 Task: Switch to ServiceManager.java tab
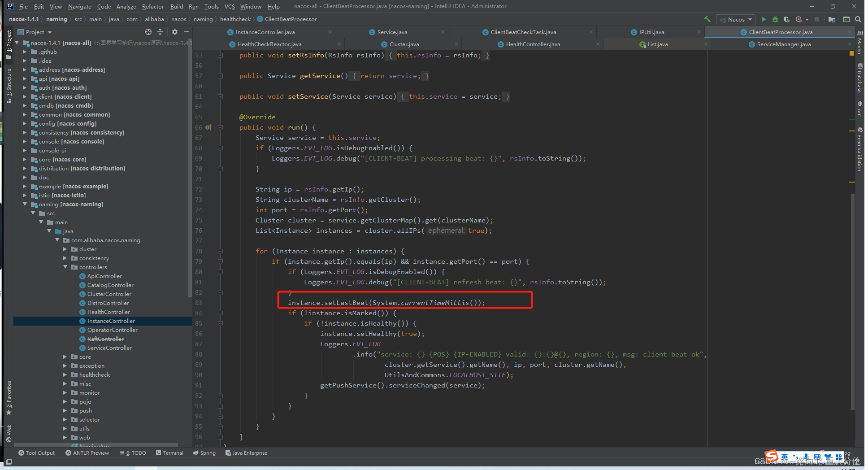click(783, 44)
